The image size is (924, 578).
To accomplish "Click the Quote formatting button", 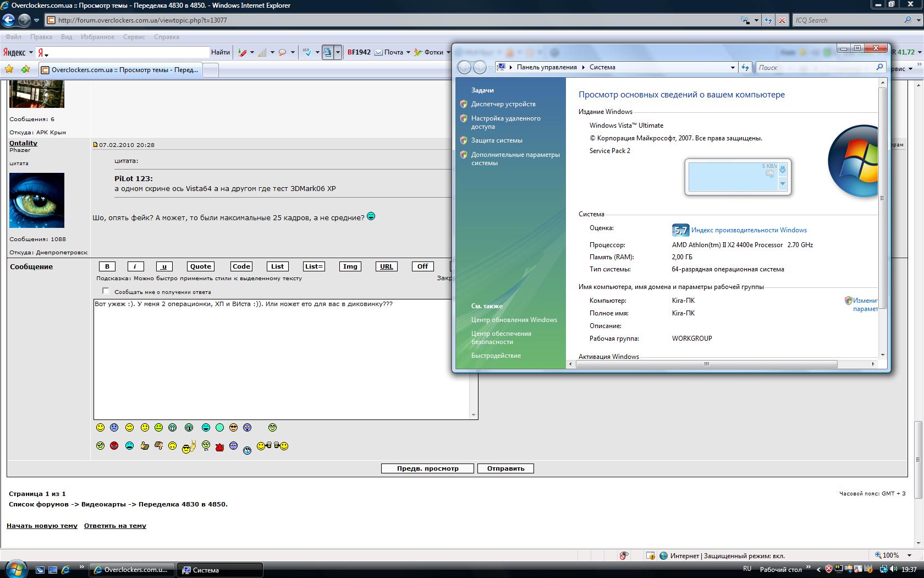I will click(200, 266).
